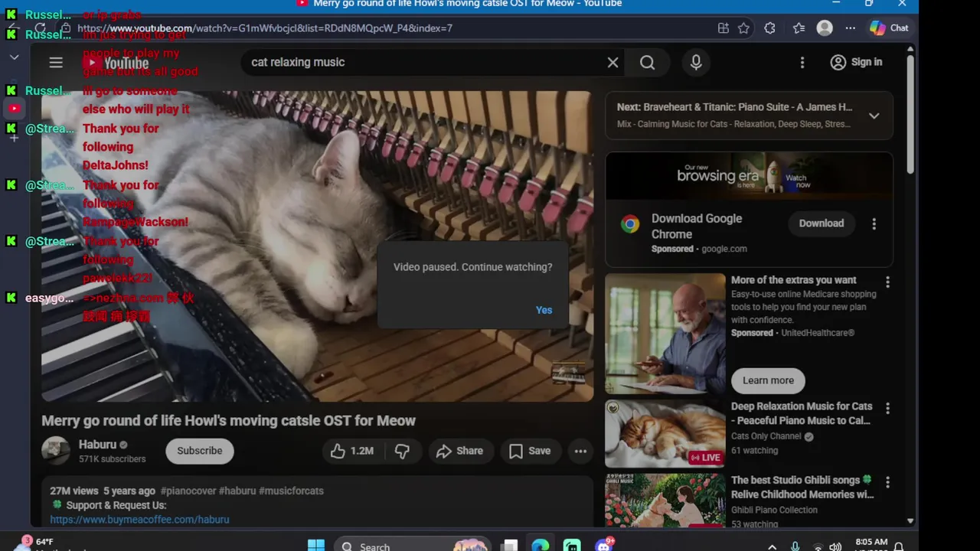Open the buymeacoffee.com/haburu link

(139, 520)
